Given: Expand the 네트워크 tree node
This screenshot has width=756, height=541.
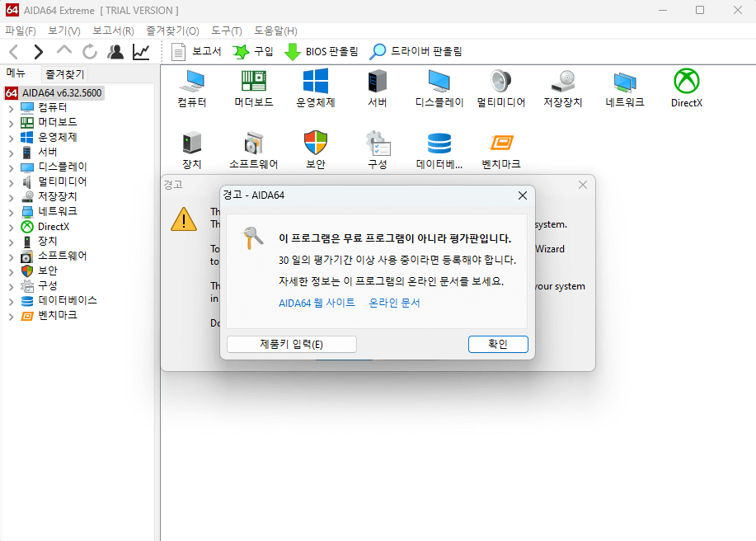Looking at the screenshot, I should coord(11,213).
